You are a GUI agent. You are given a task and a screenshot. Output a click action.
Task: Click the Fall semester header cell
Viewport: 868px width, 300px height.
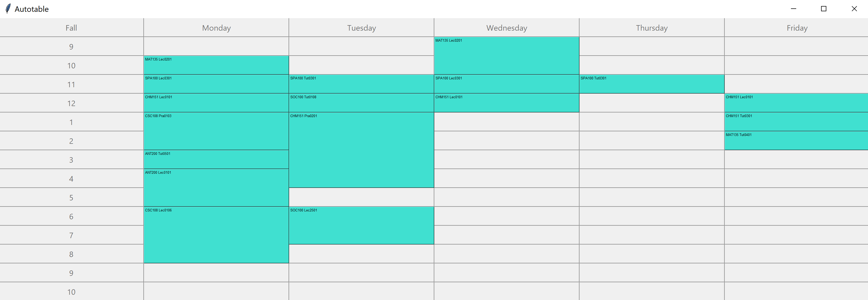(x=72, y=28)
